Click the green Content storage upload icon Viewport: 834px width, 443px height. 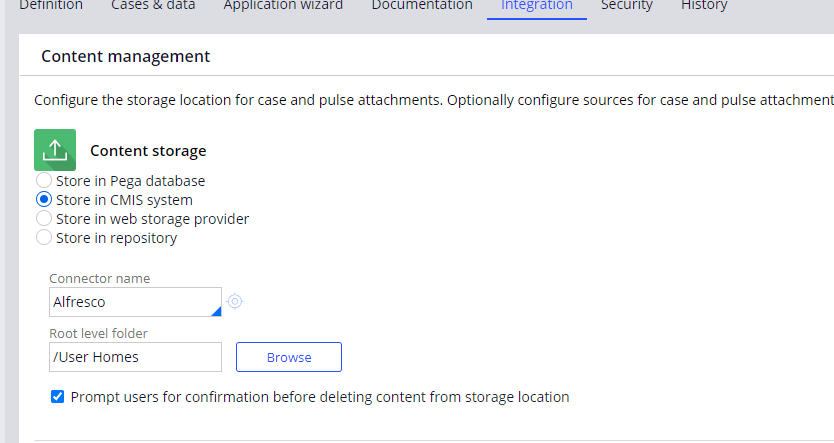click(55, 150)
